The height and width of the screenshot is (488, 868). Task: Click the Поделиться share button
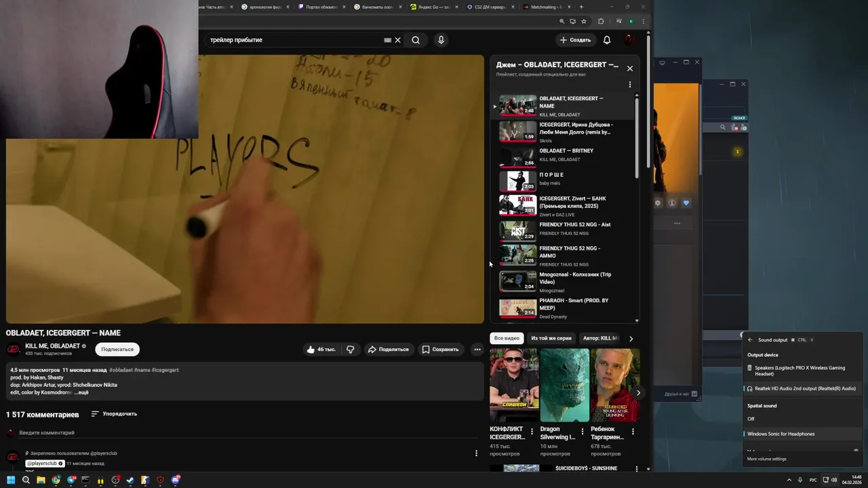[x=388, y=350]
